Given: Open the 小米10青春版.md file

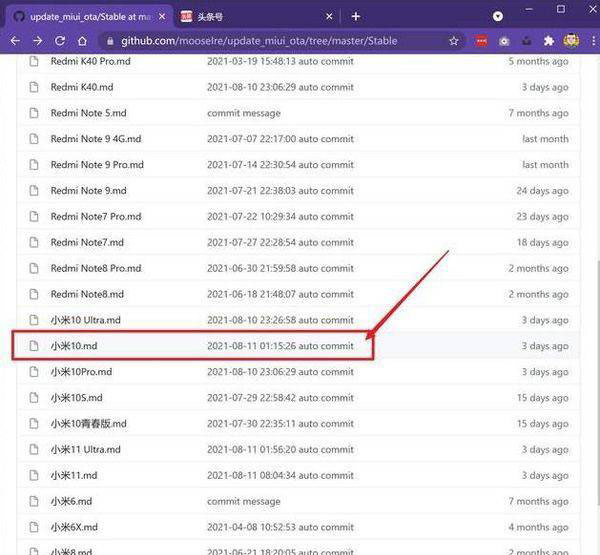Looking at the screenshot, I should click(88, 424).
